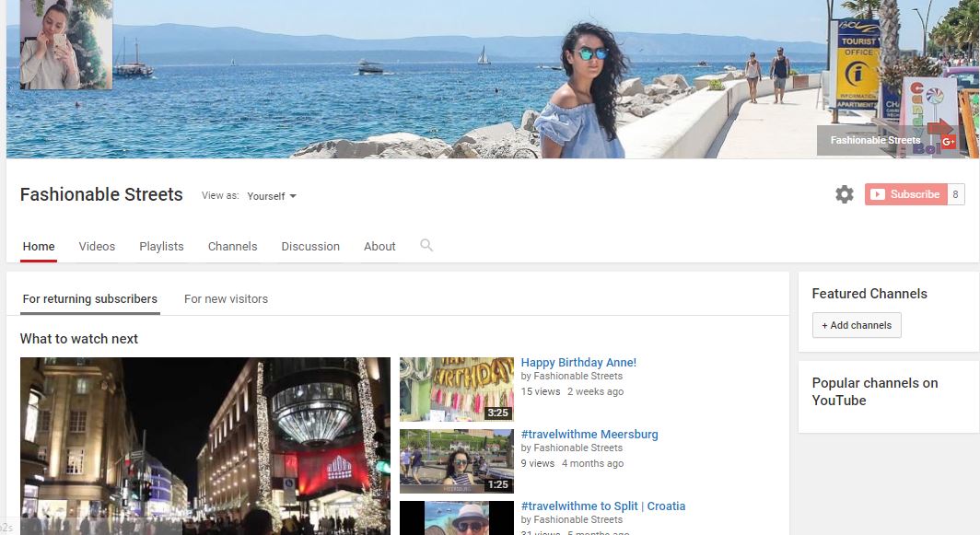Click the Fashionable Streets channel title
Viewport: 980px width, 535px height.
pyautogui.click(x=101, y=194)
